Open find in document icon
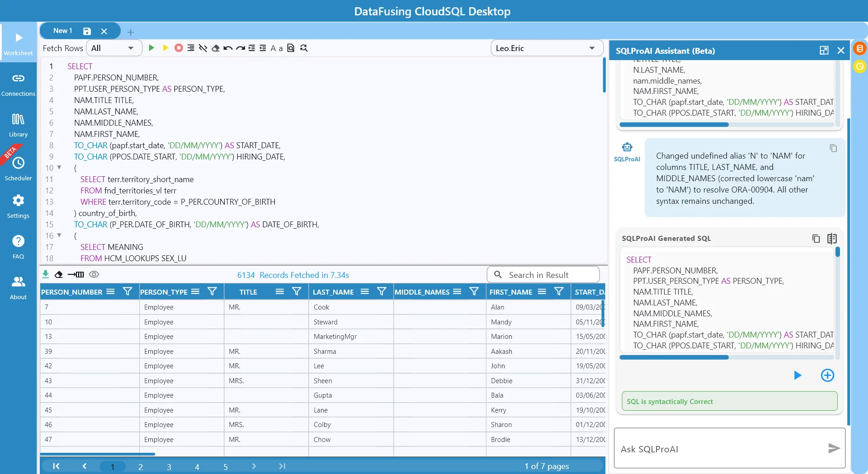 coord(291,48)
